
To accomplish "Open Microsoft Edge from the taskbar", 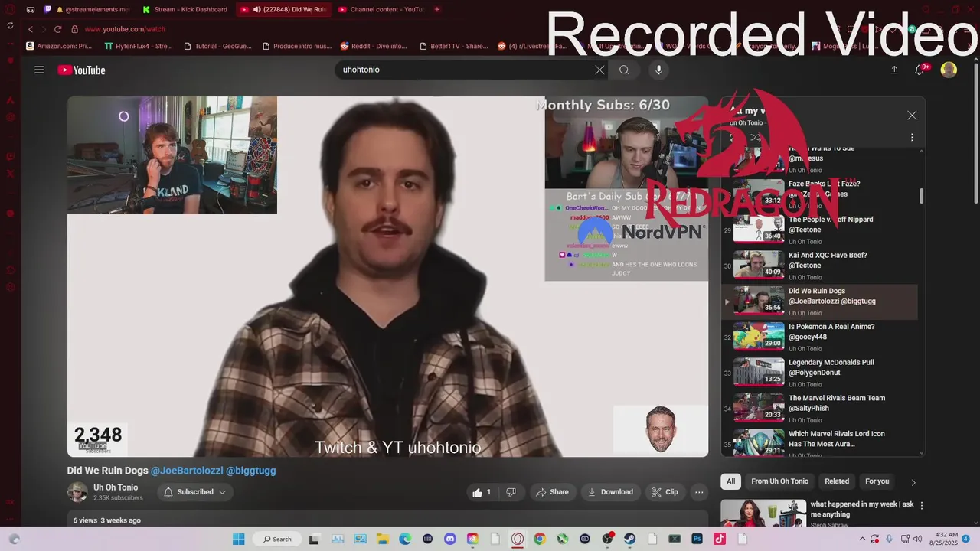I will coord(405,539).
